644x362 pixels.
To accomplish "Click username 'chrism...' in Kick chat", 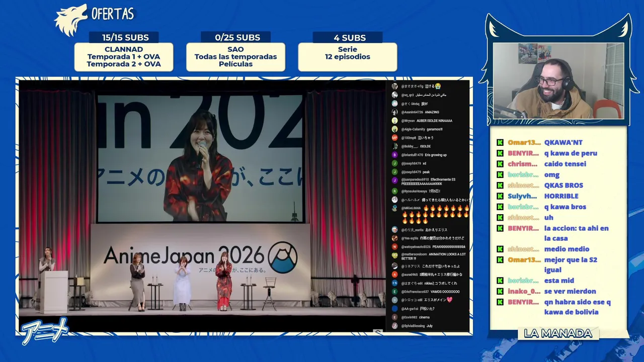I will (523, 164).
